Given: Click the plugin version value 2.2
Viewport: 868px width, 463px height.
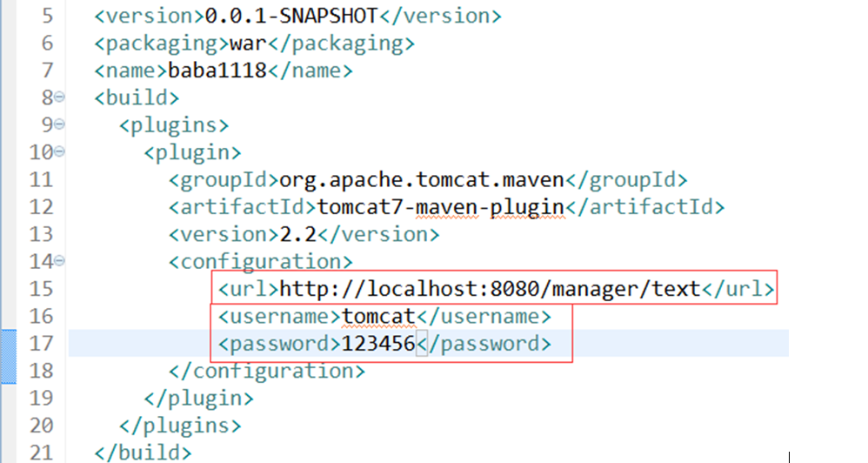Looking at the screenshot, I should (x=297, y=234).
